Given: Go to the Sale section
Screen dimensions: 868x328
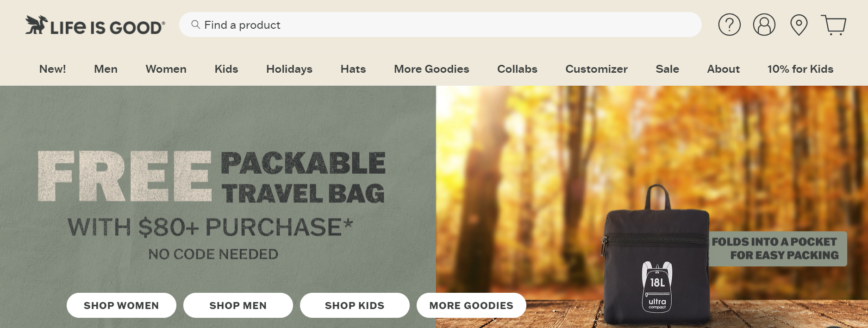Looking at the screenshot, I should [667, 69].
